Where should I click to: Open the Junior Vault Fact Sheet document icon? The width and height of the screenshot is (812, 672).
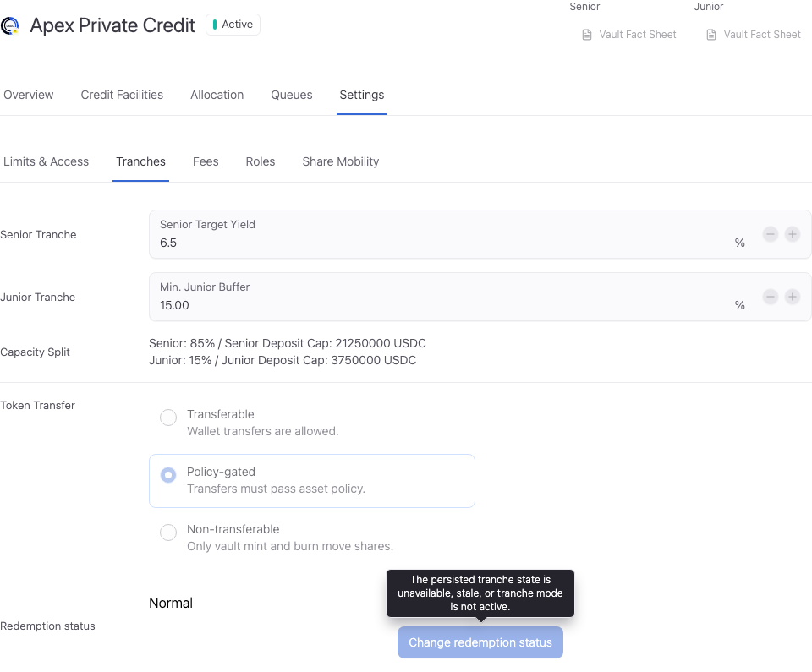click(x=711, y=35)
